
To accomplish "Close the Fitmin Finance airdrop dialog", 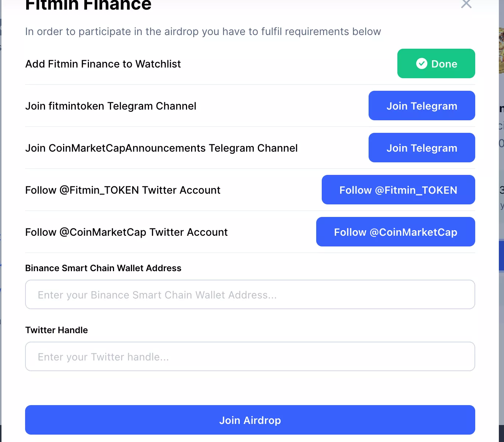I will [x=466, y=4].
